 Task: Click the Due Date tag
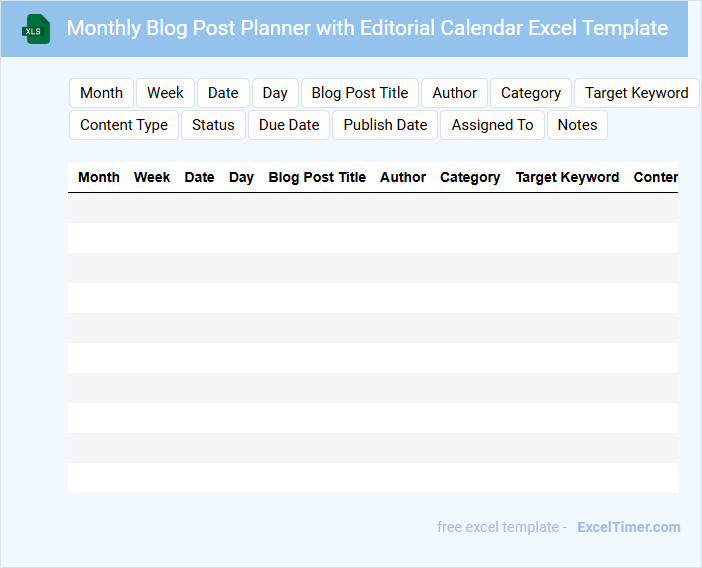tap(289, 125)
